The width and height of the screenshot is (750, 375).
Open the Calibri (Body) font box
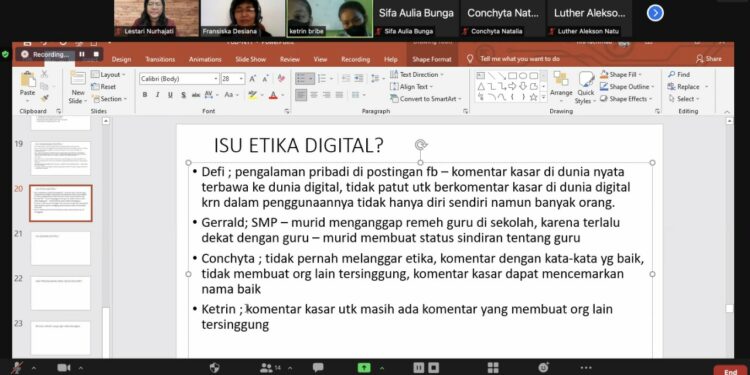[x=179, y=79]
